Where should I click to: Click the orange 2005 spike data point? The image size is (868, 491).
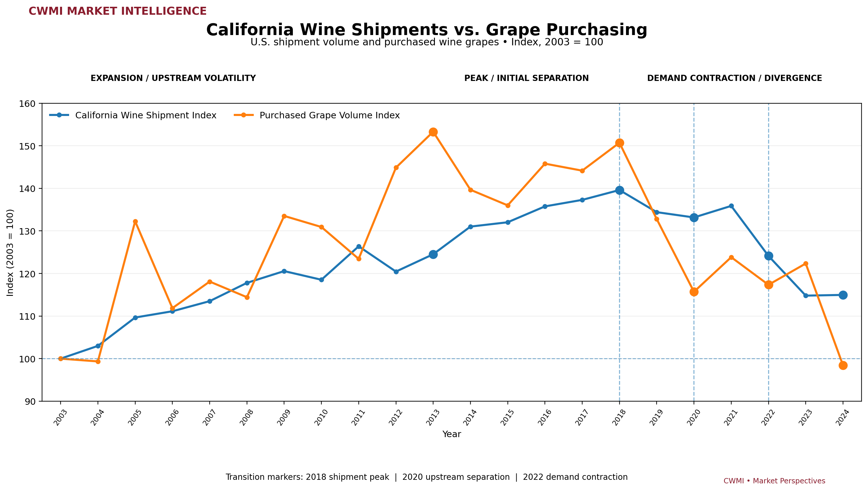point(135,222)
